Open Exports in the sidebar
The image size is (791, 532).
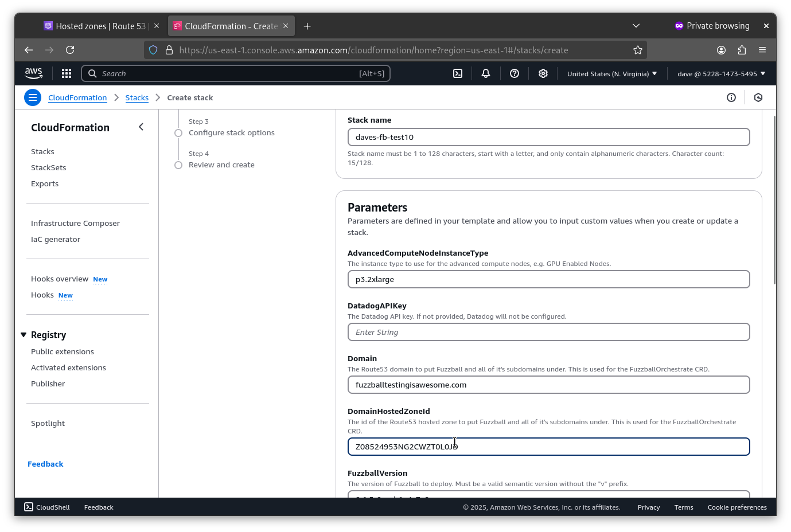click(x=45, y=183)
